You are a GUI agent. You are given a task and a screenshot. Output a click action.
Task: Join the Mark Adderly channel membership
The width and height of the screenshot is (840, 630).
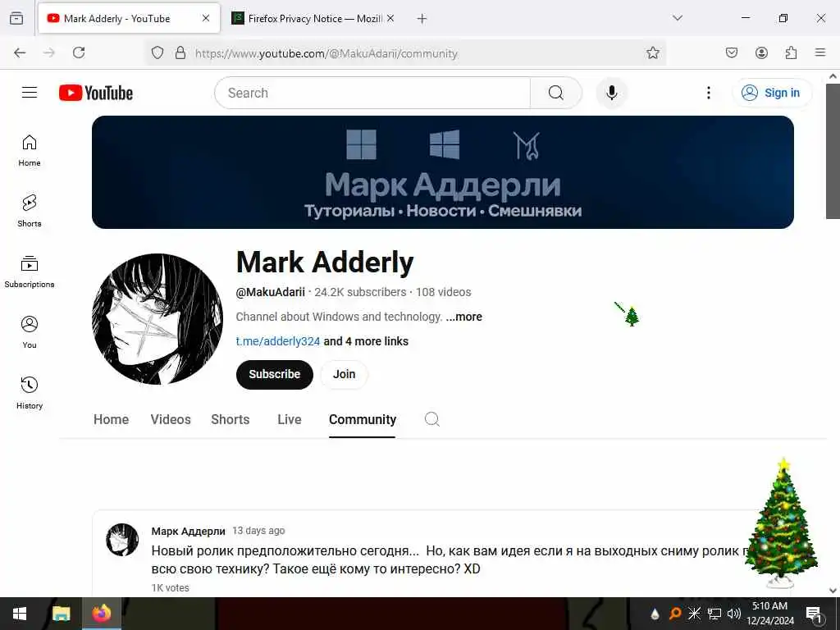tap(344, 374)
